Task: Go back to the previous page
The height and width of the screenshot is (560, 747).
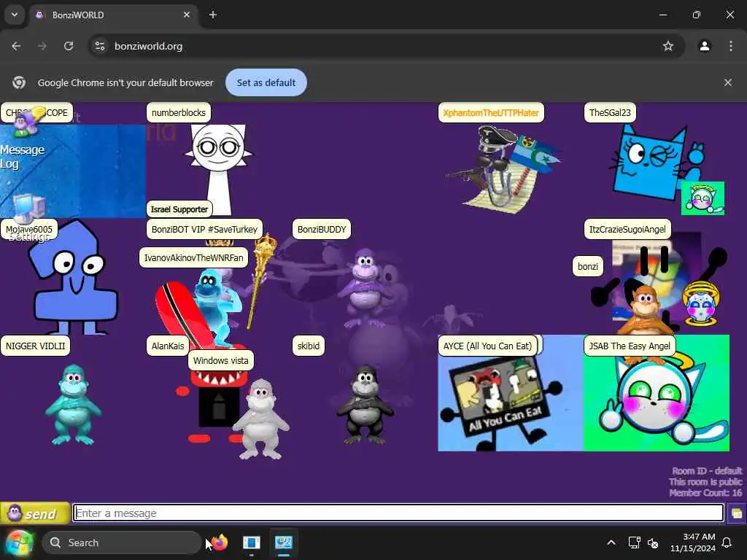Action: [x=16, y=46]
